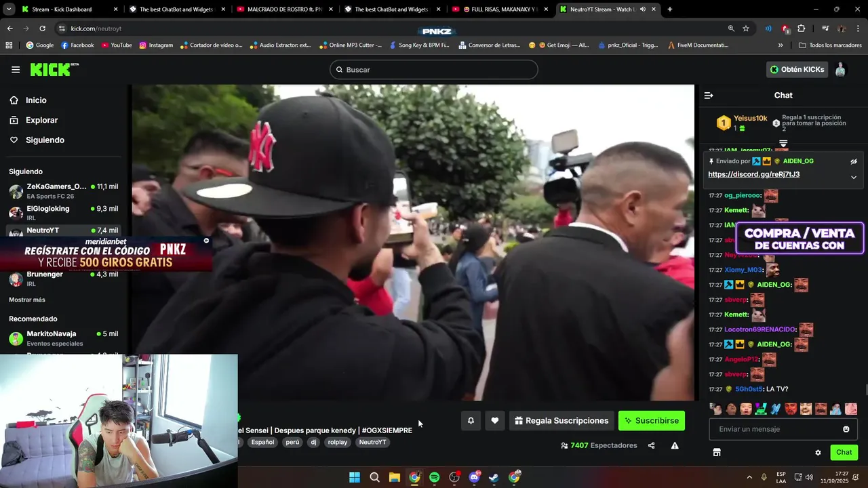Toggle follow with the heart icon

click(x=495, y=421)
